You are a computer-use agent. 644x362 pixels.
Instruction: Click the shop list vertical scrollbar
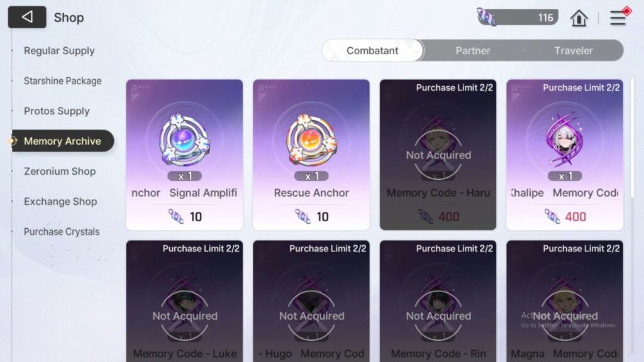point(633,139)
